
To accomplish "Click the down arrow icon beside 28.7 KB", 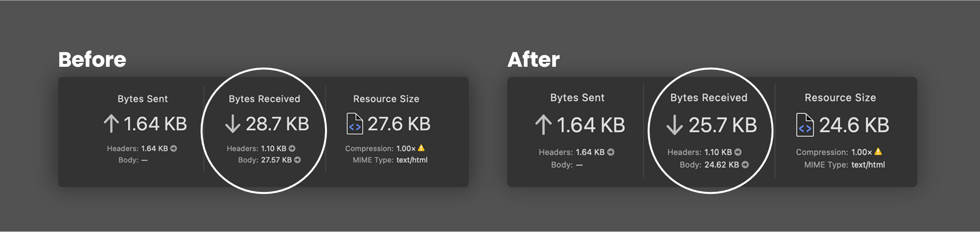I will [233, 124].
